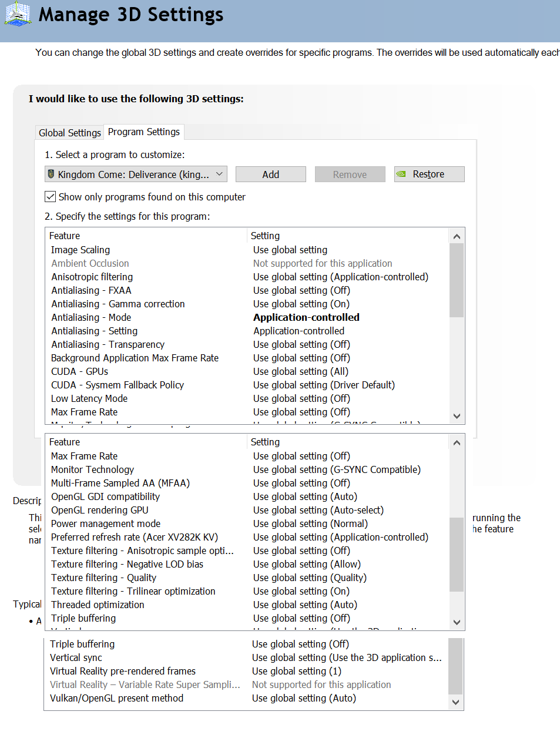Select Anisotropic filtering feature row

(247, 277)
